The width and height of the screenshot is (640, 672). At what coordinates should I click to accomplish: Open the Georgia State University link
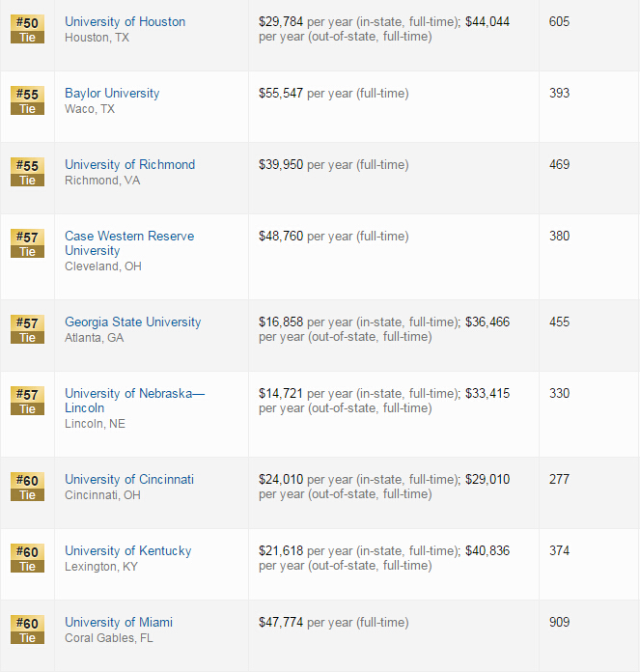pos(133,322)
